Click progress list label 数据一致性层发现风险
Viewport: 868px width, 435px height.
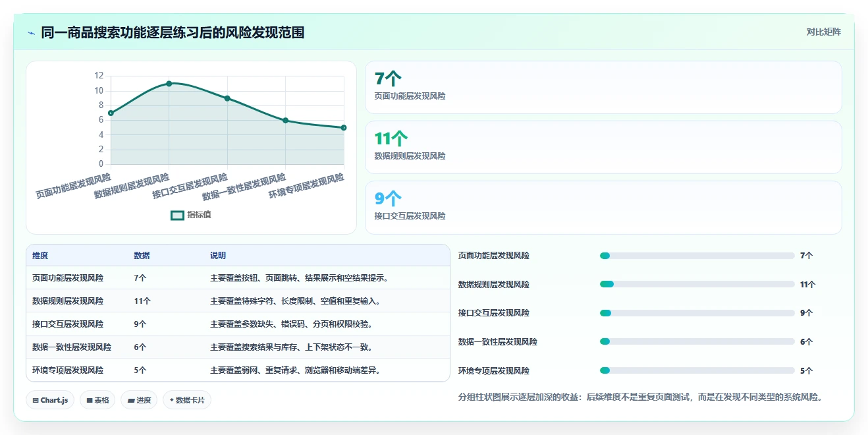pos(498,342)
